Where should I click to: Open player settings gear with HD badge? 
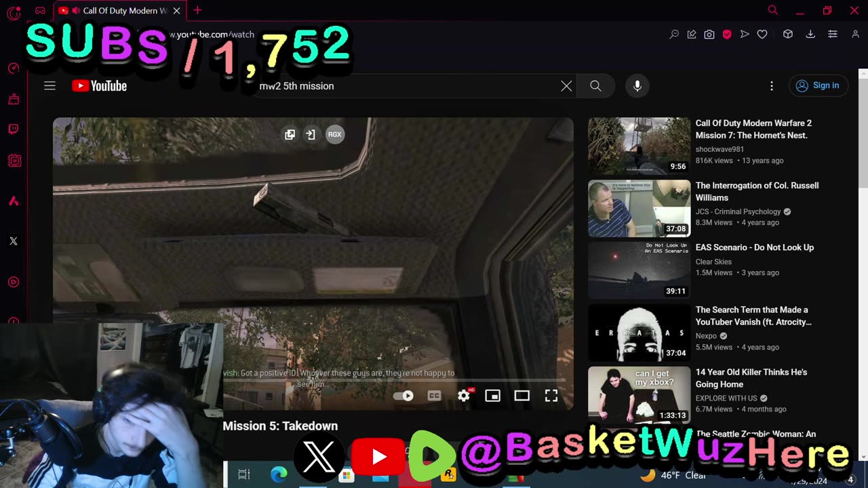pos(465,395)
